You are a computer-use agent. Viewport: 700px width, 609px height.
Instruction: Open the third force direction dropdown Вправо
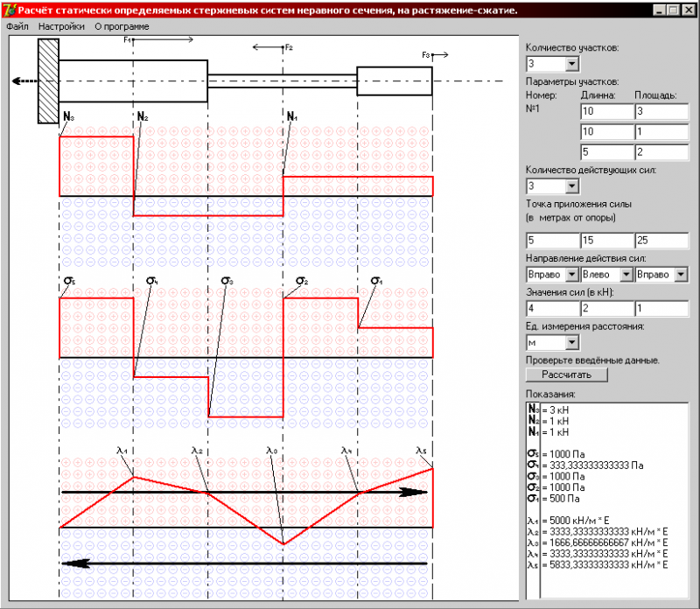[681, 274]
